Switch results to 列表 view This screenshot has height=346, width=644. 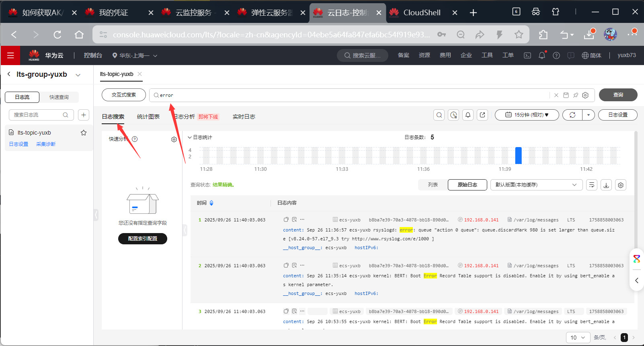pyautogui.click(x=433, y=185)
